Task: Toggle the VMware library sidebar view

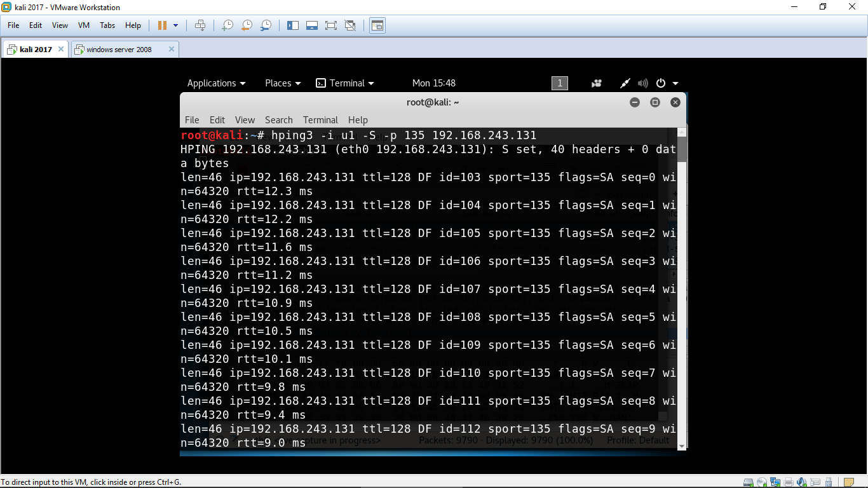Action: pos(293,25)
